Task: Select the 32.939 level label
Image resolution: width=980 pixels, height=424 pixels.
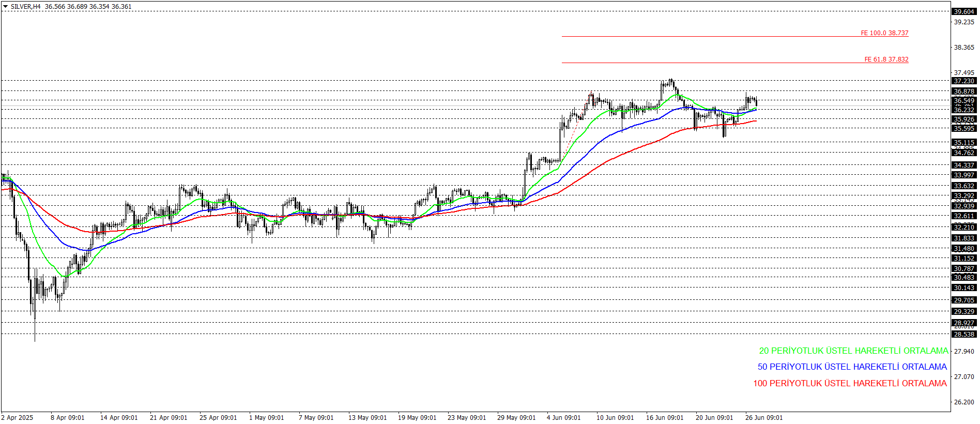Action: (x=964, y=206)
